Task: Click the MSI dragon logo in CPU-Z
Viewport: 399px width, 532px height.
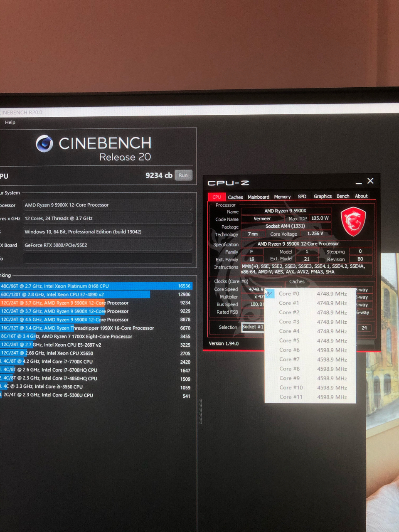Action: (353, 221)
